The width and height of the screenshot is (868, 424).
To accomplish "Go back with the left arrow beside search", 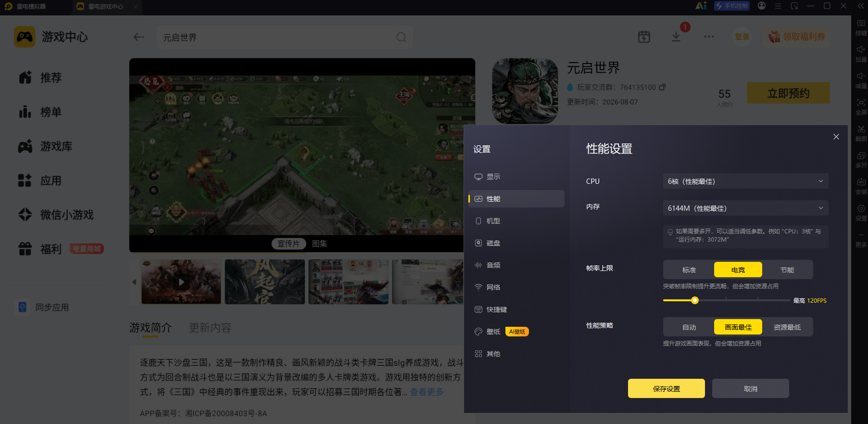I will (139, 37).
